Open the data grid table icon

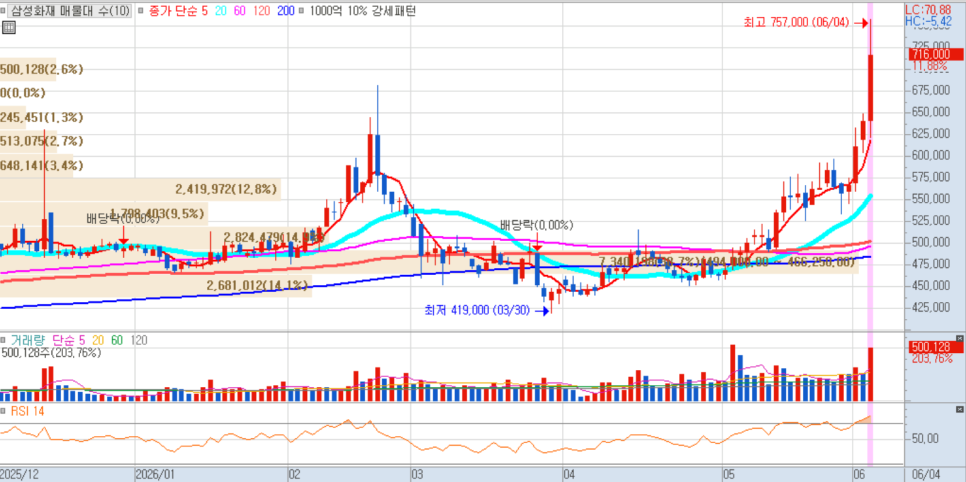[9, 27]
